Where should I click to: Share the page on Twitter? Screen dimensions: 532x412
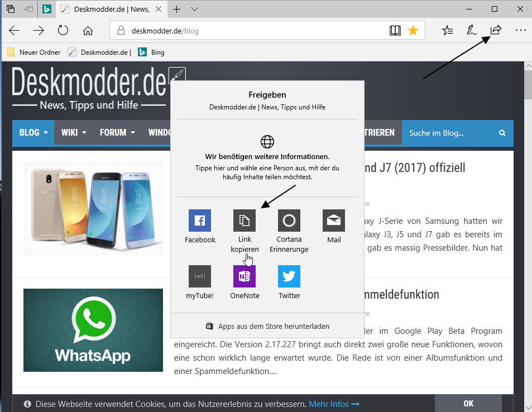click(x=289, y=282)
